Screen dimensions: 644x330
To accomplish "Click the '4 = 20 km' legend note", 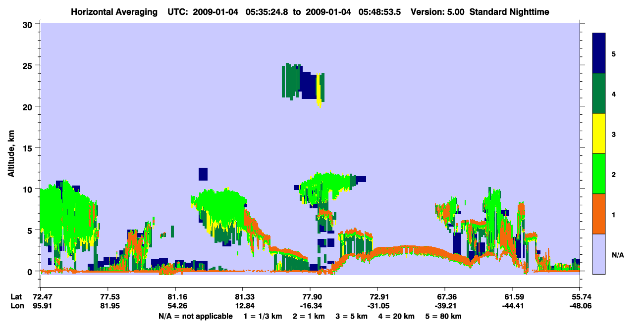I will pos(397,316).
